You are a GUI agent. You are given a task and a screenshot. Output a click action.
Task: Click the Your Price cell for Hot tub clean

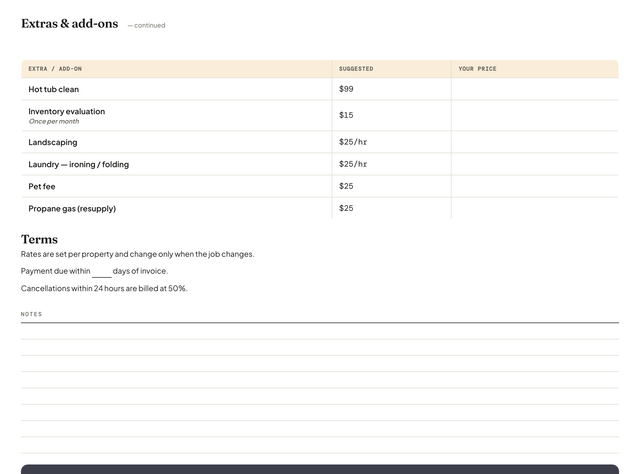coord(535,89)
